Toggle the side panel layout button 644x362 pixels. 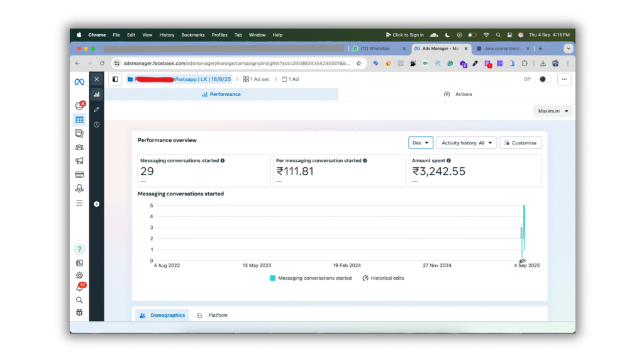pyautogui.click(x=115, y=79)
